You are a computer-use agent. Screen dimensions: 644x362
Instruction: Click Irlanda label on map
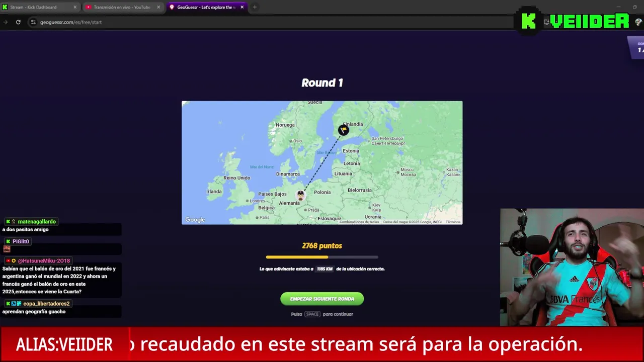214,192
